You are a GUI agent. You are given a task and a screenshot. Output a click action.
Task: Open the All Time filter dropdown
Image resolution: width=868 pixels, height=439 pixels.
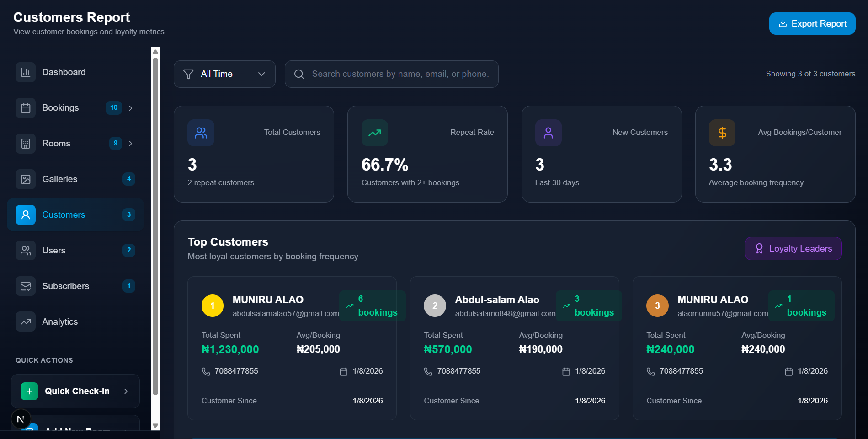(x=224, y=74)
